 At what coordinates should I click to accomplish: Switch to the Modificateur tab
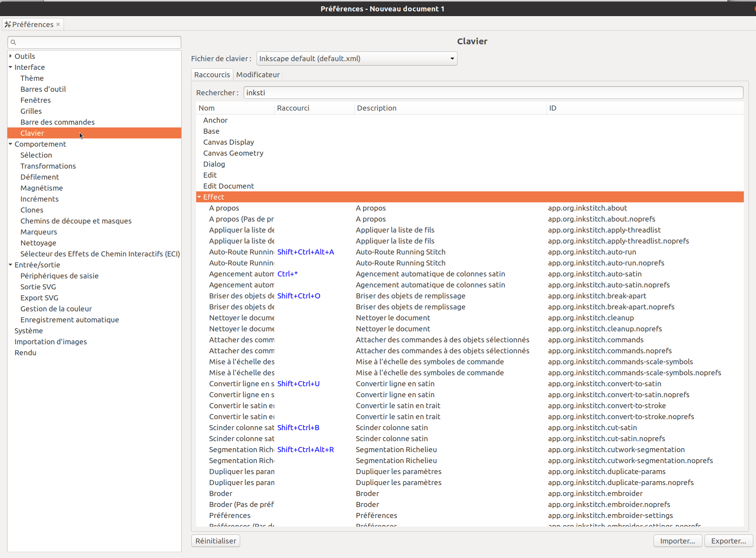[x=258, y=75]
